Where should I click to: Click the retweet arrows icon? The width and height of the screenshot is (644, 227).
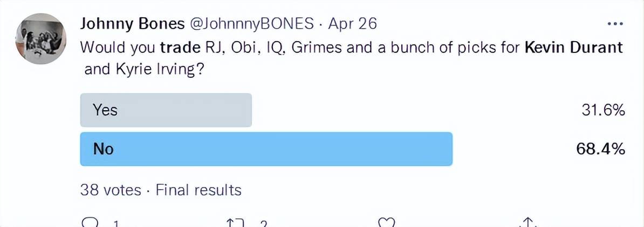click(236, 223)
